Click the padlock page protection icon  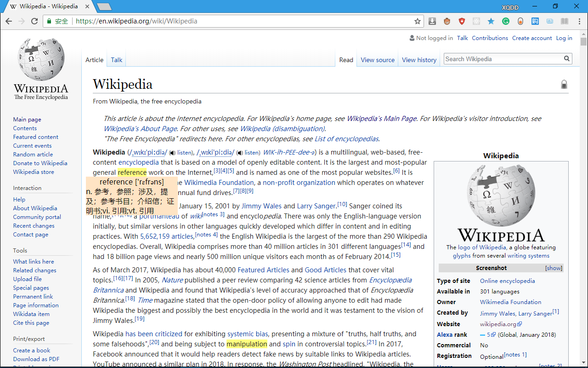pos(564,84)
